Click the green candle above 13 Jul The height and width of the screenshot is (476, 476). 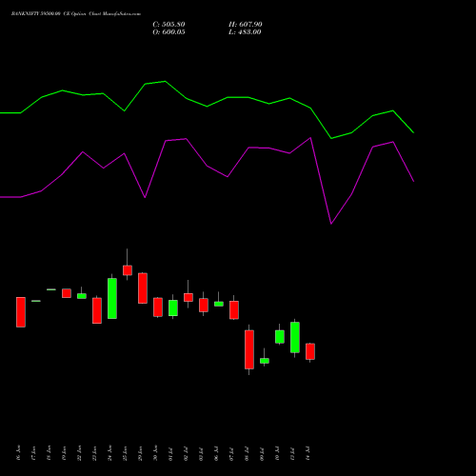tap(295, 337)
